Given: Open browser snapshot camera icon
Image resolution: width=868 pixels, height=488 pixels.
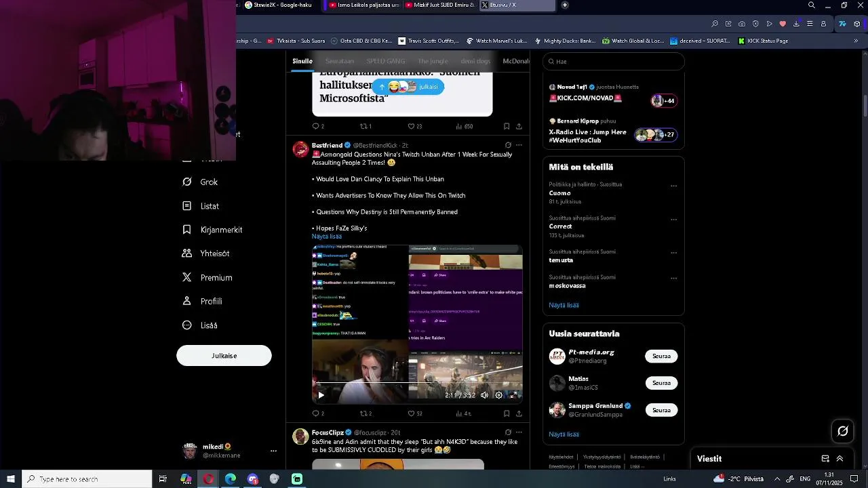Looking at the screenshot, I should point(742,24).
